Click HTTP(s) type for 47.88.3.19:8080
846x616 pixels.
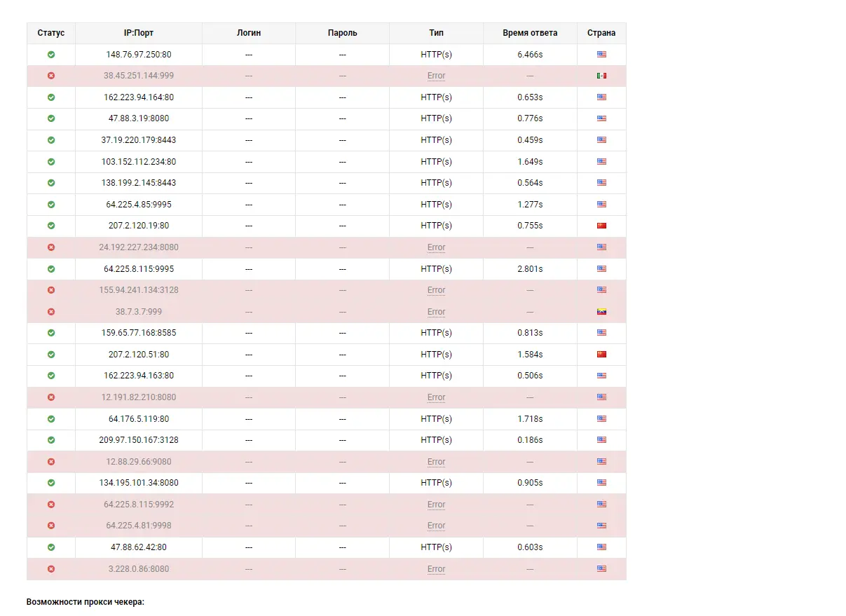[436, 118]
